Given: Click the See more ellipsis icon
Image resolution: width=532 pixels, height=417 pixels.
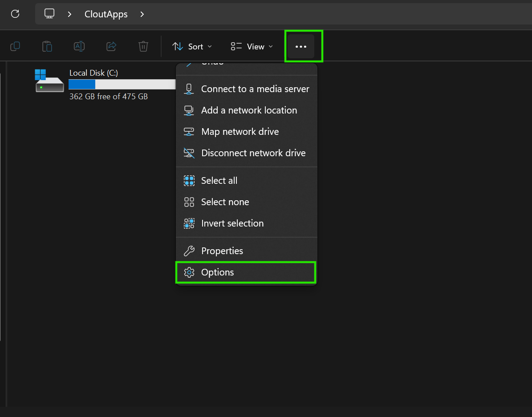Looking at the screenshot, I should (302, 46).
